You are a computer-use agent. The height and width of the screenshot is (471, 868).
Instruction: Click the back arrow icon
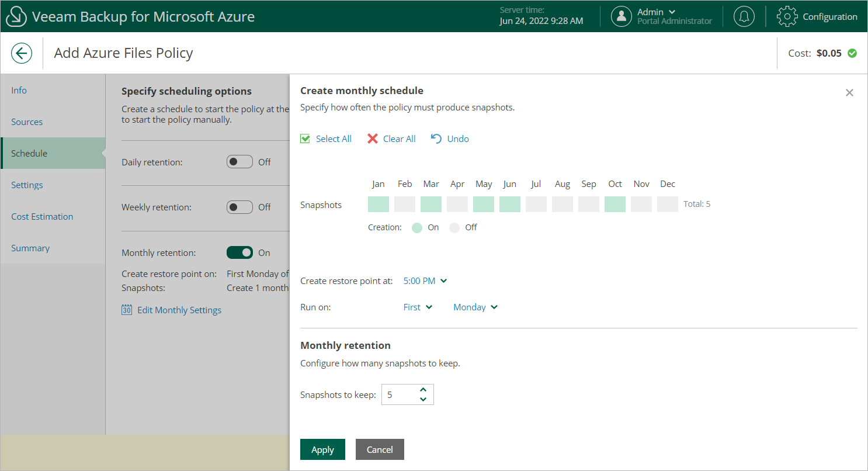click(22, 54)
